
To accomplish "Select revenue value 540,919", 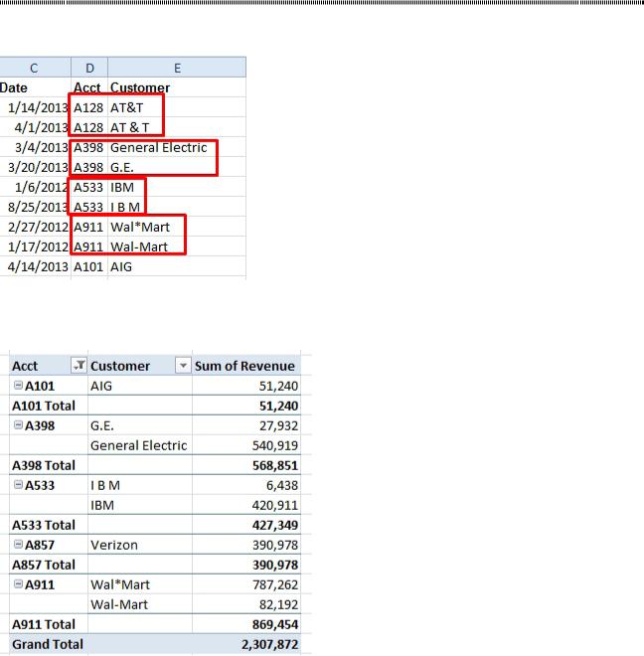I will pos(246,445).
